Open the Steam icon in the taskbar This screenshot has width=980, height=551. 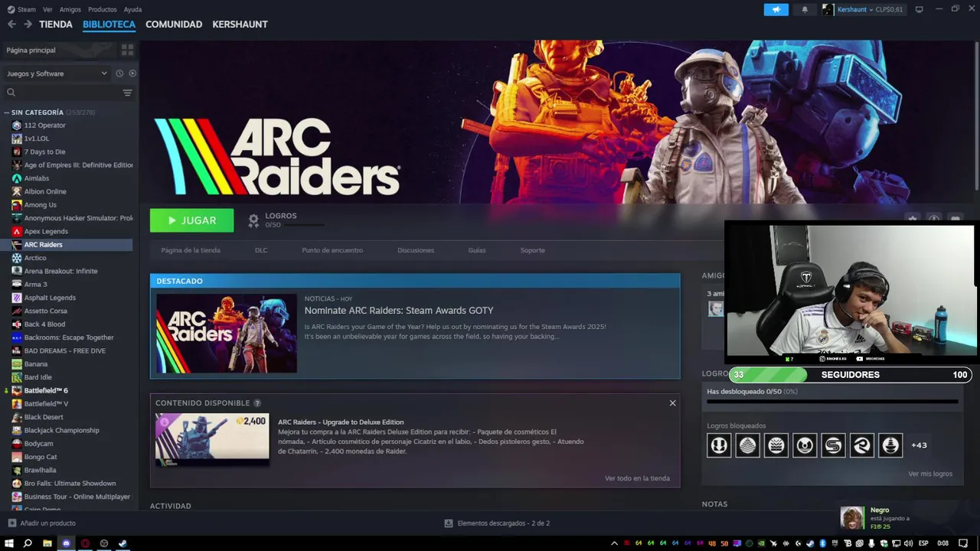[x=122, y=543]
